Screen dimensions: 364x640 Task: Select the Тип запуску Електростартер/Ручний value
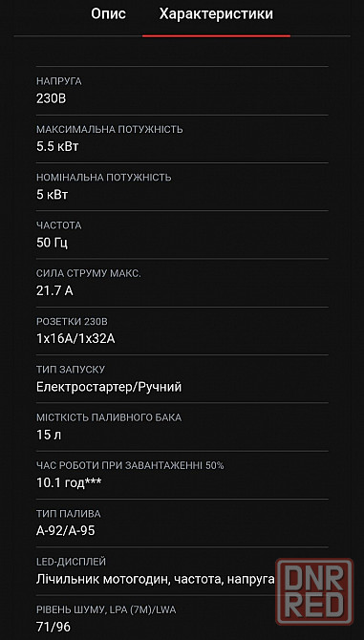coord(109,387)
